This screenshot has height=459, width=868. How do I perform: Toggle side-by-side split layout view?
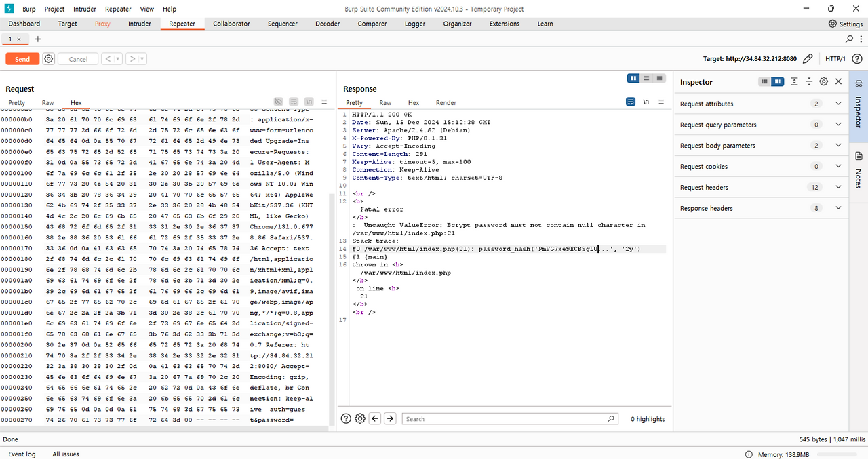pyautogui.click(x=633, y=78)
